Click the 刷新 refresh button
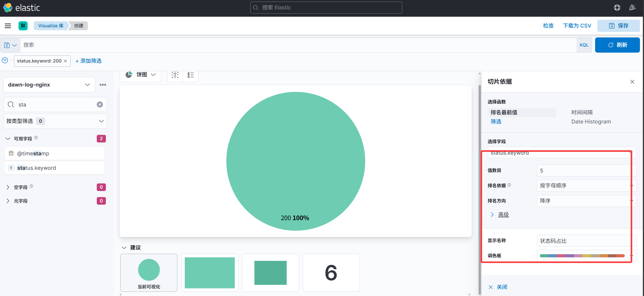644x296 pixels. (617, 45)
